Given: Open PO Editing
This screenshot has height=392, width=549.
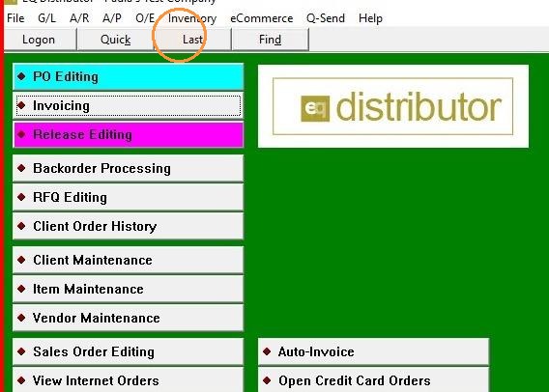Looking at the screenshot, I should [x=129, y=76].
